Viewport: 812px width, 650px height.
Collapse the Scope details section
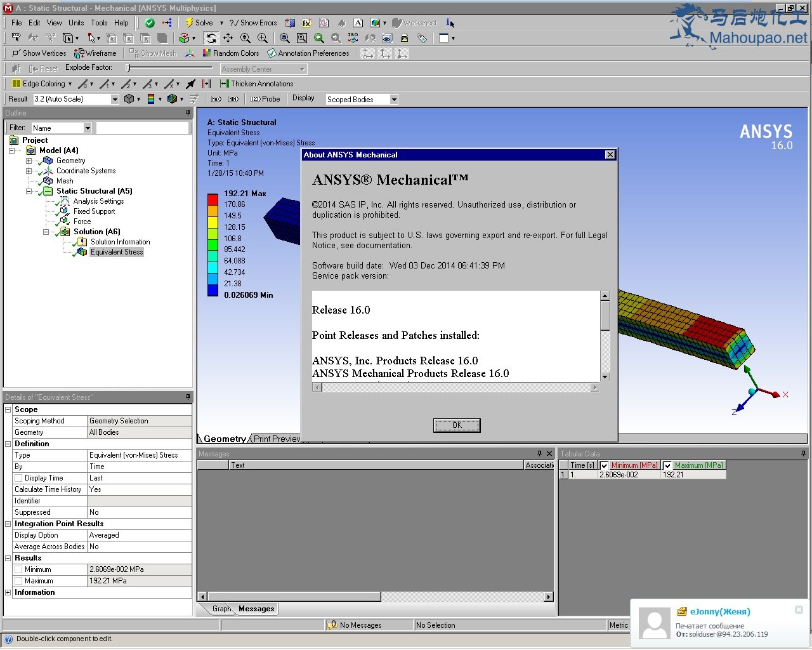8,409
